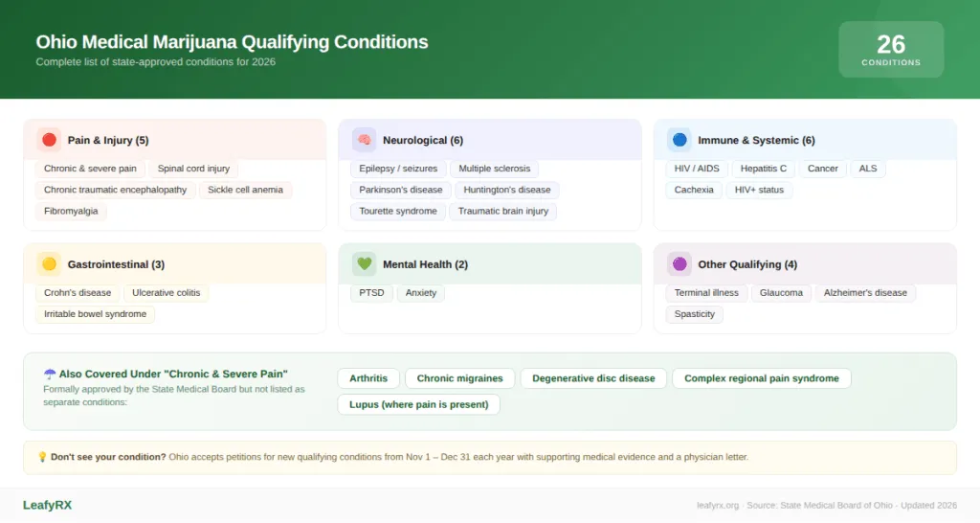This screenshot has width=980, height=523.
Task: Select the Multiple sclerosis tag
Action: tap(495, 169)
